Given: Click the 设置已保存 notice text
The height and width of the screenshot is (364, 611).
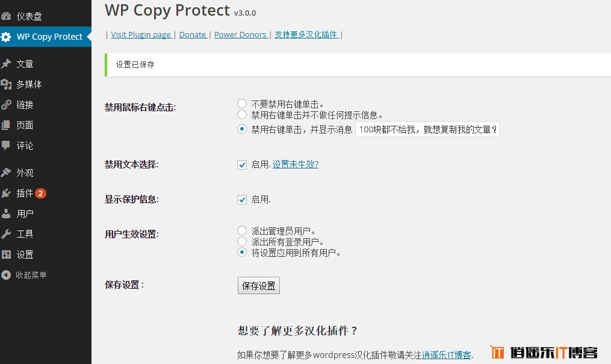Looking at the screenshot, I should 135,64.
